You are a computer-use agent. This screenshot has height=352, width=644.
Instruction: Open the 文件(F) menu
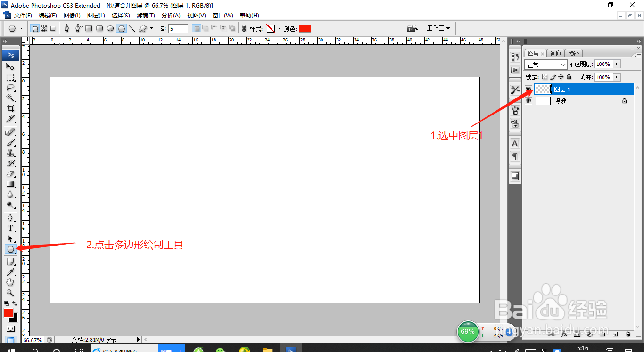[x=23, y=16]
